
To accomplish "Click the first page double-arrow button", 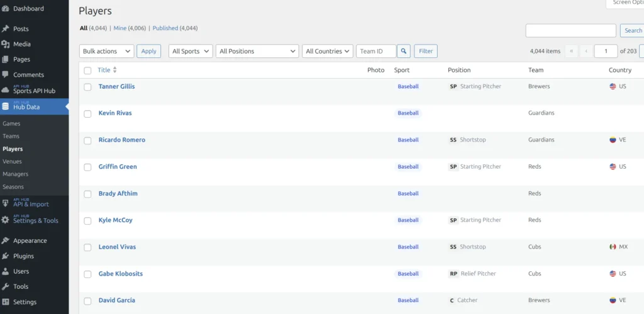I will click(571, 51).
